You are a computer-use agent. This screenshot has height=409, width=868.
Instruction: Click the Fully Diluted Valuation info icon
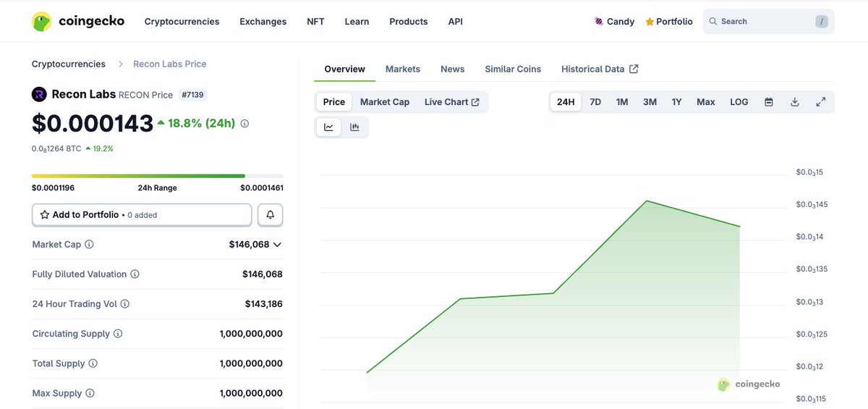click(135, 274)
